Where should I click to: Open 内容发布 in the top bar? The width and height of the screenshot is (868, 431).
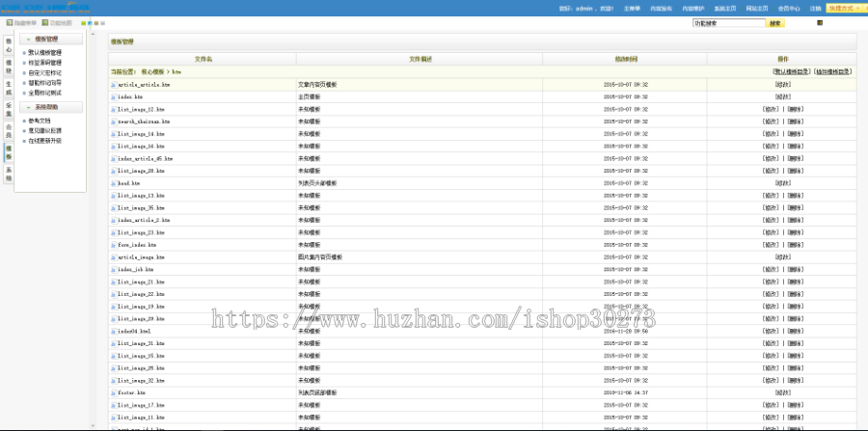point(661,9)
